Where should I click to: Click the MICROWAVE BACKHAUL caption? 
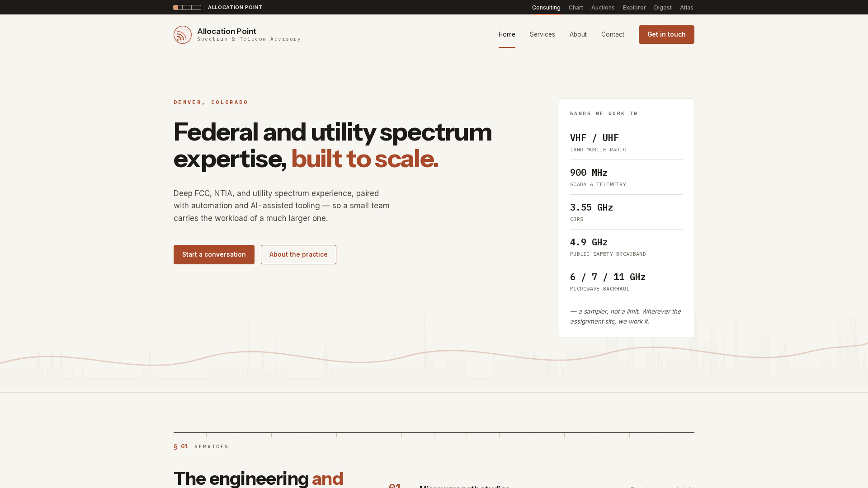pos(600,289)
